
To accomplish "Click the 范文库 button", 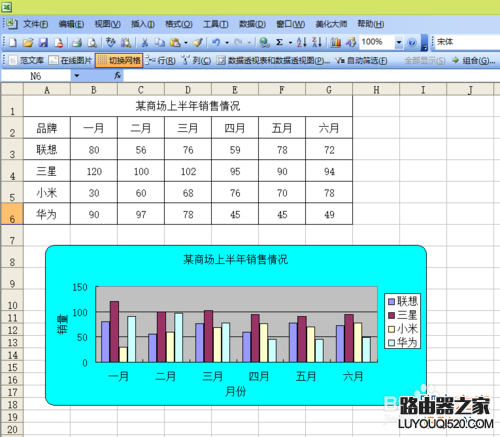I will click(26, 60).
